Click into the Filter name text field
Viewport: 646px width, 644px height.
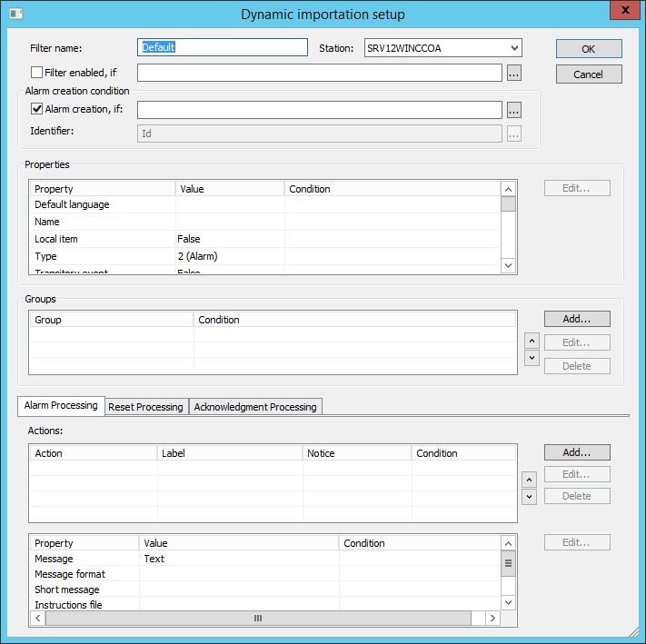point(223,47)
